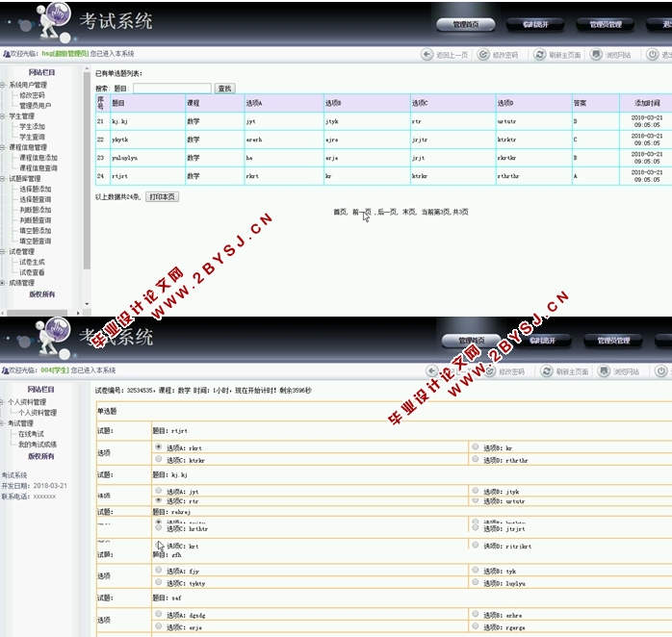Select radio option 选项B: jtyk for question kj.kj
Viewport: 672px width, 637px height.
[x=475, y=491]
